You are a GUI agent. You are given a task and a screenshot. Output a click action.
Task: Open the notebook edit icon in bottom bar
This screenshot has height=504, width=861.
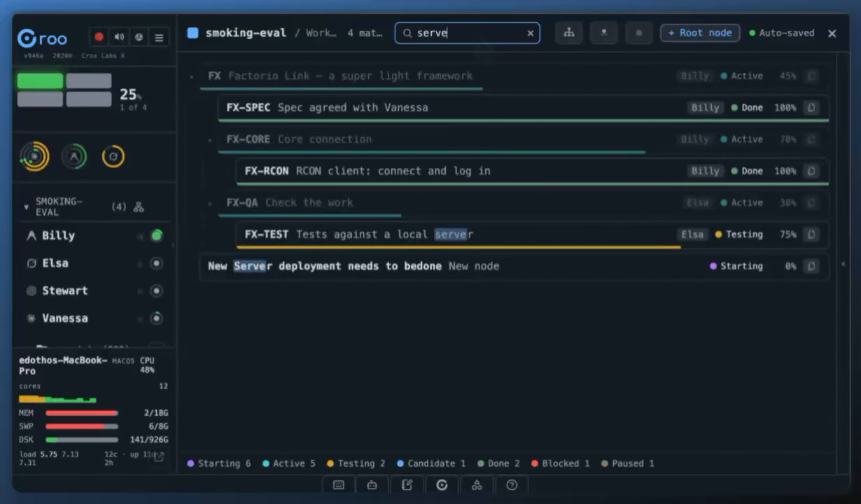(407, 484)
